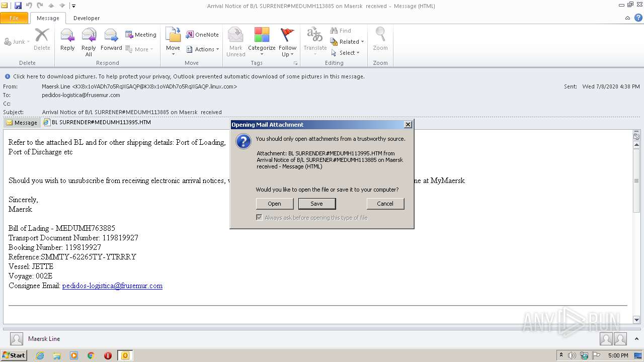This screenshot has height=362, width=644.
Task: Open media player from taskbar
Action: tap(74, 355)
